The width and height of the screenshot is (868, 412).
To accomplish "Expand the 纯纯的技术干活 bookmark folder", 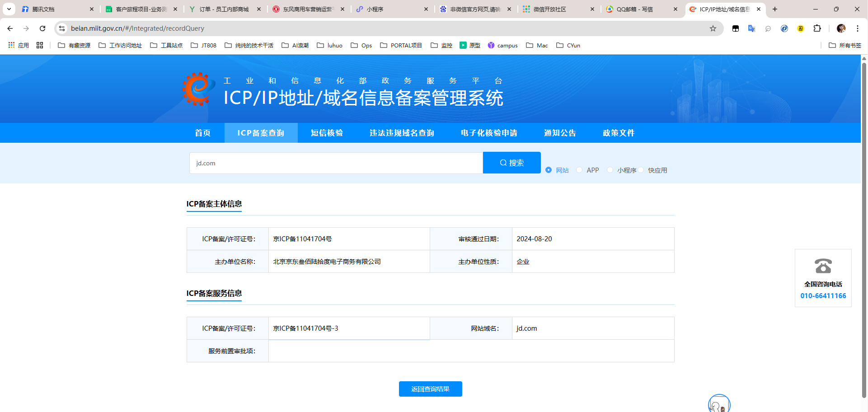I will coord(249,45).
